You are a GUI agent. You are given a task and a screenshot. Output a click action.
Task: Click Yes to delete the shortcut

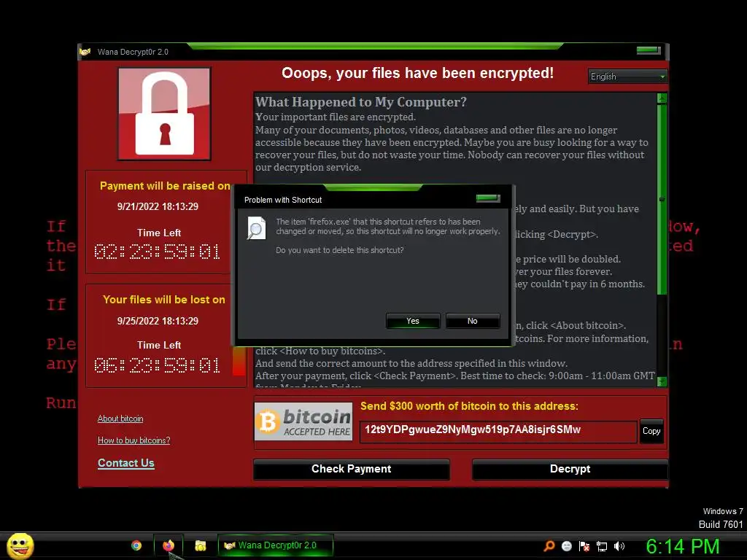click(x=413, y=321)
